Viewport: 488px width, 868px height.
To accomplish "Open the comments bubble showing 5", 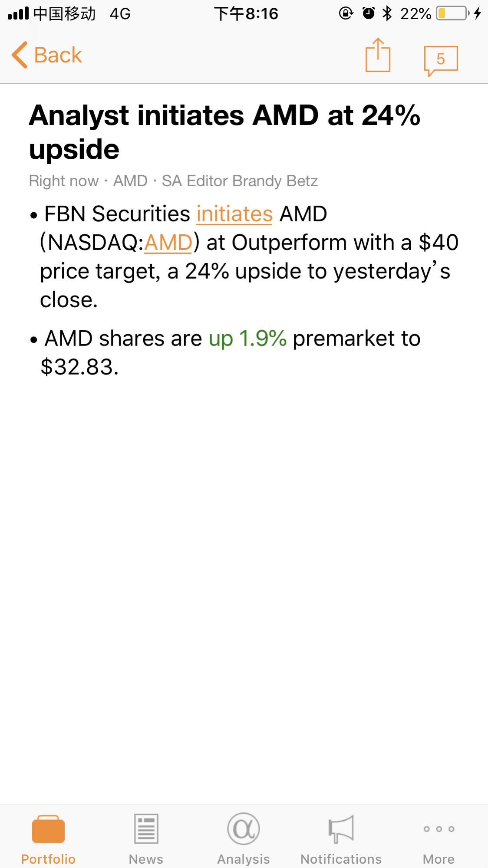I will click(441, 60).
